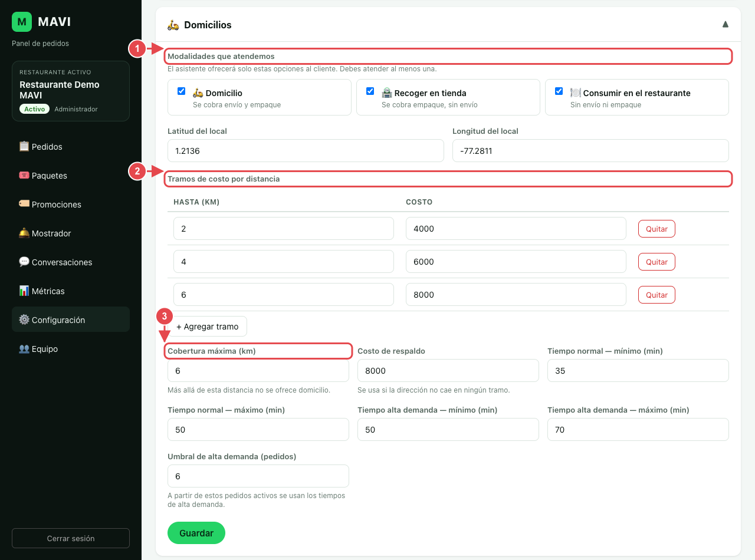Click the speech bubble icon beside Conversaciones
Viewport: 755px width, 560px height.
(x=24, y=262)
